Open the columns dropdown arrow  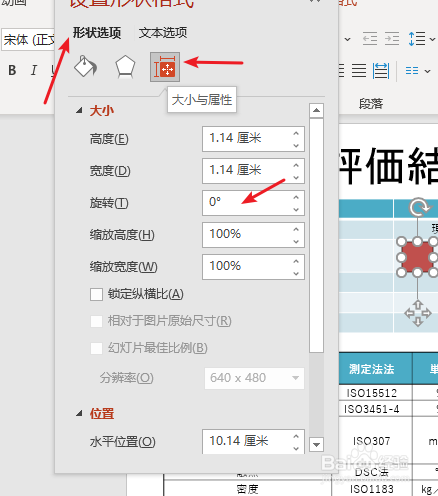[x=428, y=71]
